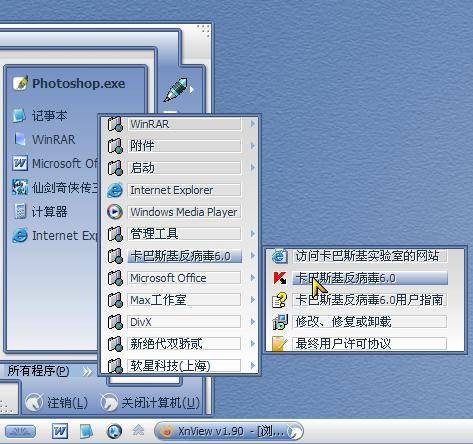473x444 pixels.
Task: Click the up-arrows quick launch icon on the taskbar
Action: [138, 430]
